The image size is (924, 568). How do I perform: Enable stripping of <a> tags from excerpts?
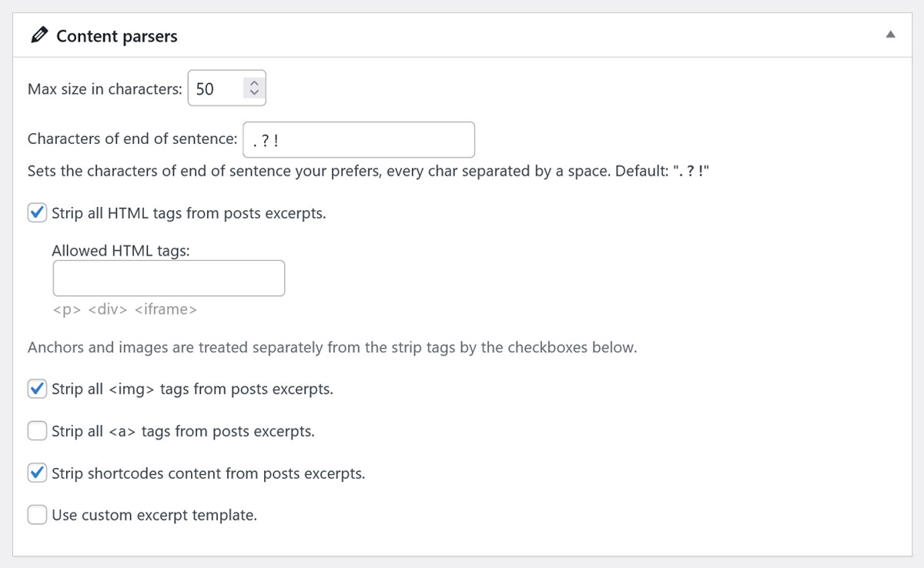(37, 431)
